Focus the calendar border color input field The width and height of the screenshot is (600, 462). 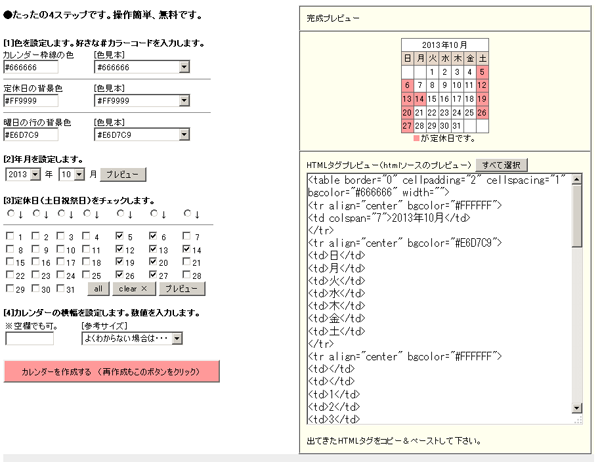tap(31, 67)
